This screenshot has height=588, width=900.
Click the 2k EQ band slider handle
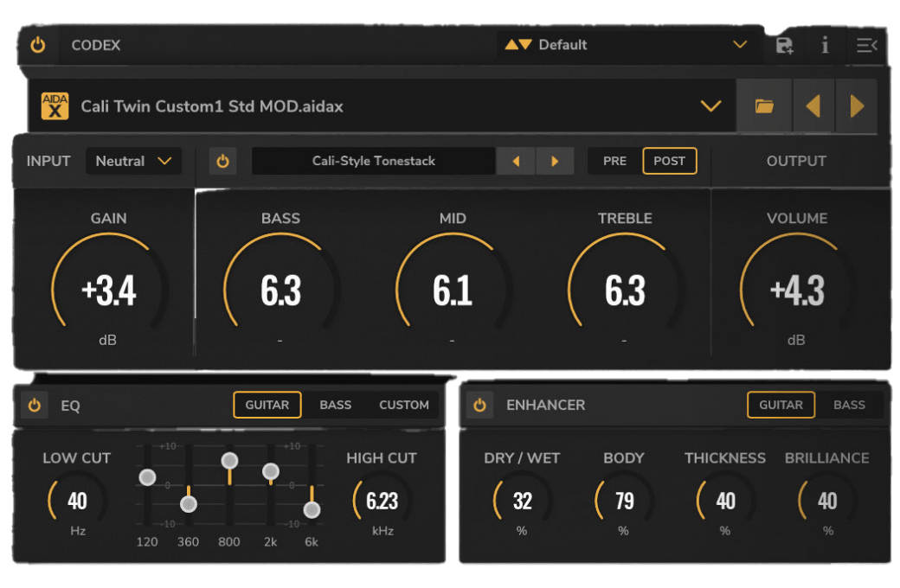point(271,471)
